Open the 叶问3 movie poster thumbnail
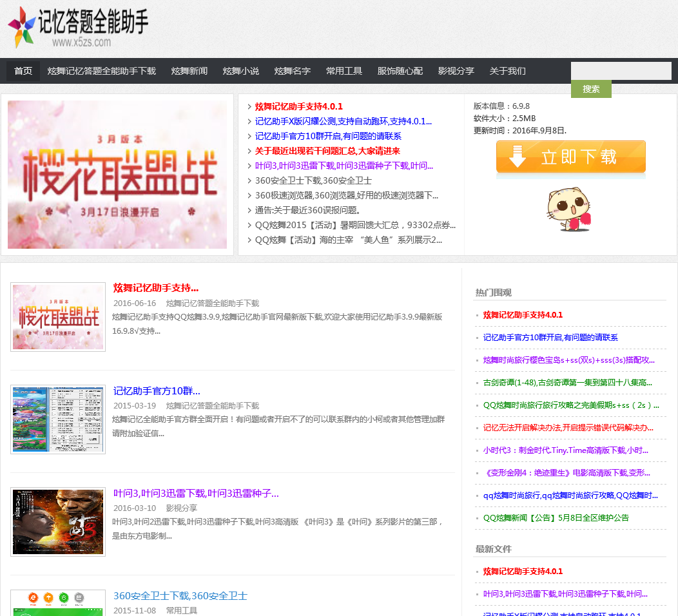678x616 pixels. click(x=58, y=522)
